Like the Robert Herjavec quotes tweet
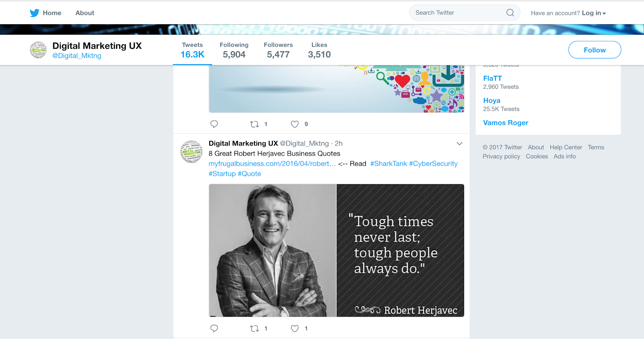Screen dimensions: 644x339 click(295, 329)
